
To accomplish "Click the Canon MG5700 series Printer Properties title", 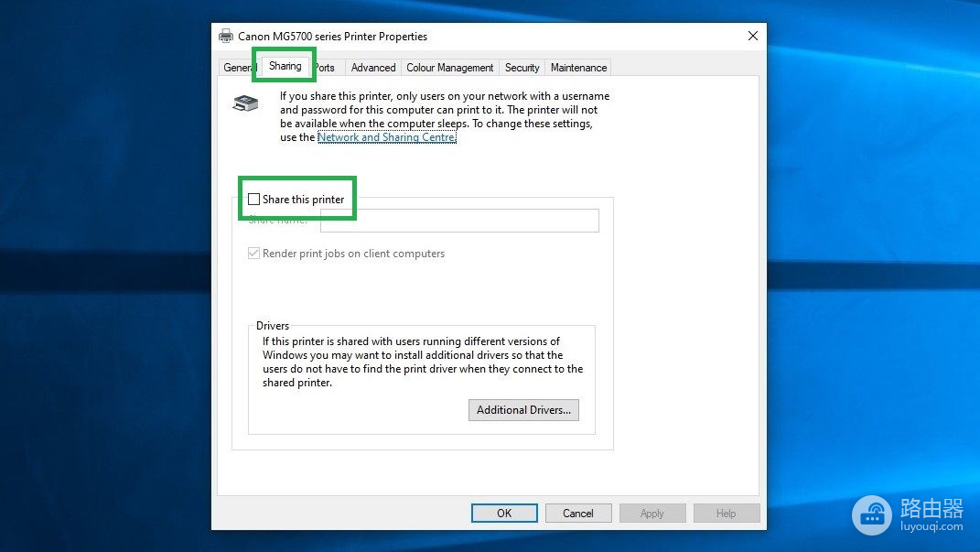I will coord(332,37).
